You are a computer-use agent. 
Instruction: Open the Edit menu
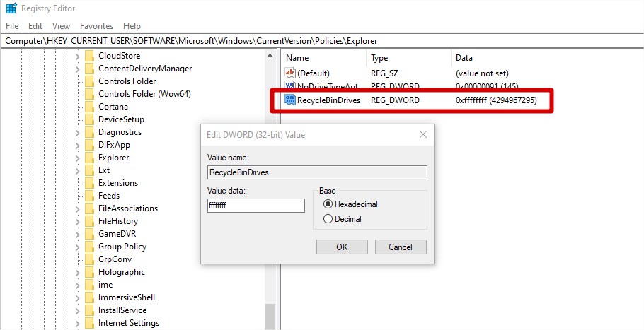coord(35,26)
